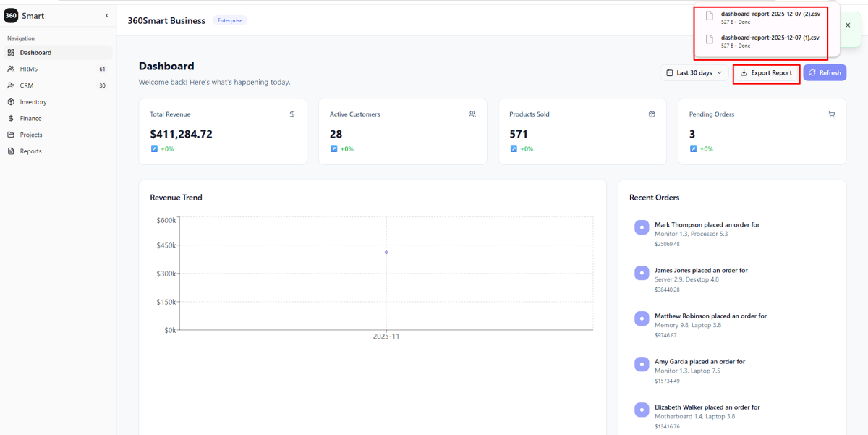Open dashboard-report-2025-12-07 (2).csv download
The width and height of the screenshot is (868, 435).
tap(770, 14)
